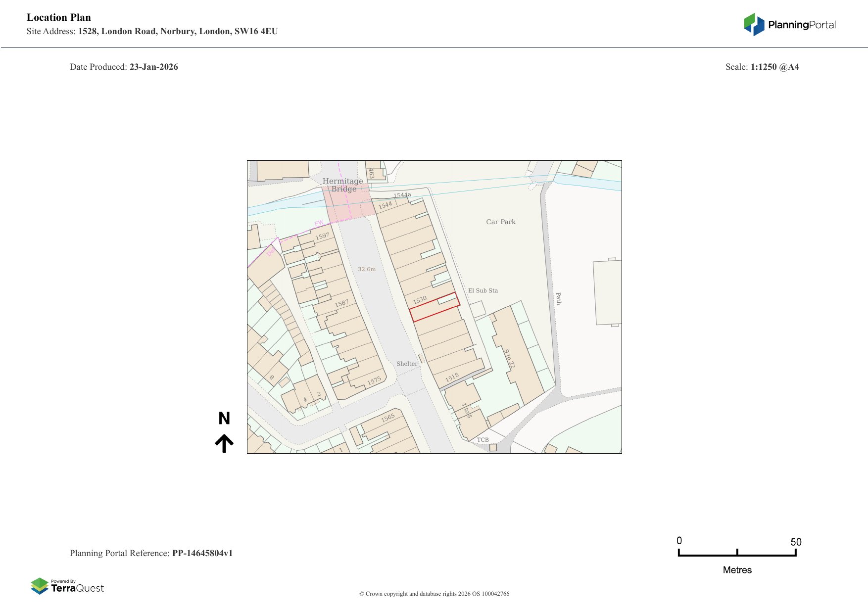Click the north arrow symbol

coord(224,443)
